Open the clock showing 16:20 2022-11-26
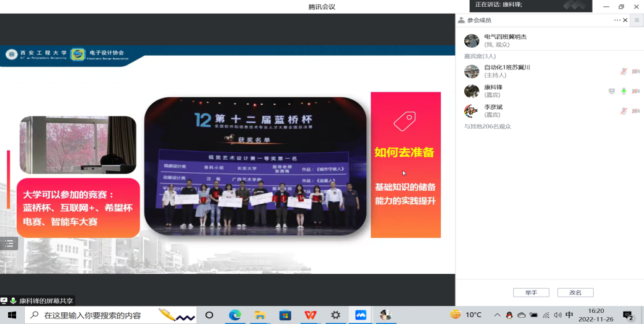 tap(597, 315)
